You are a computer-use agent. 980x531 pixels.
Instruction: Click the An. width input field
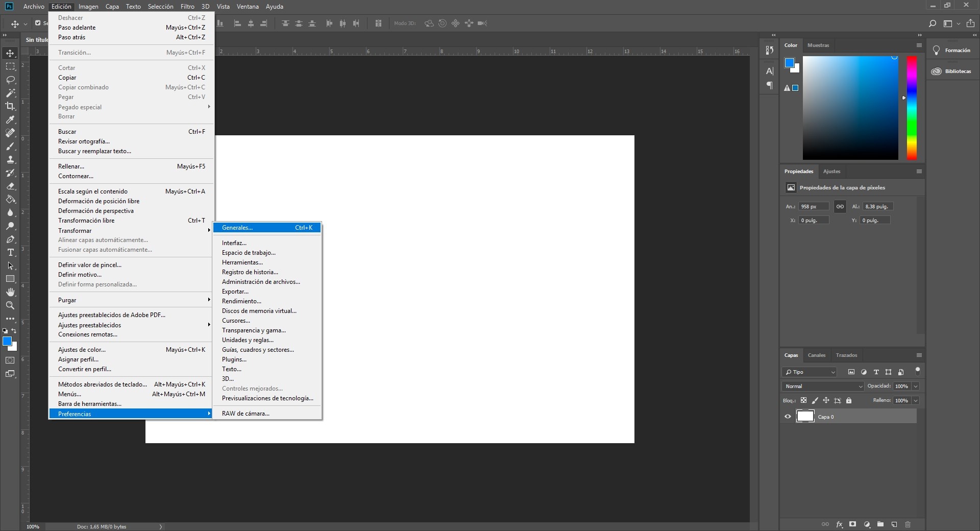pyautogui.click(x=813, y=207)
